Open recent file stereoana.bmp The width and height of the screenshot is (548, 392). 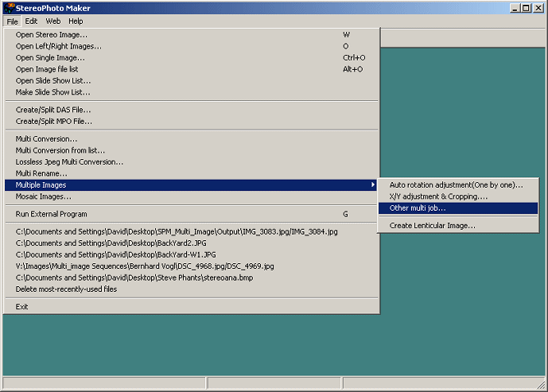[192, 278]
